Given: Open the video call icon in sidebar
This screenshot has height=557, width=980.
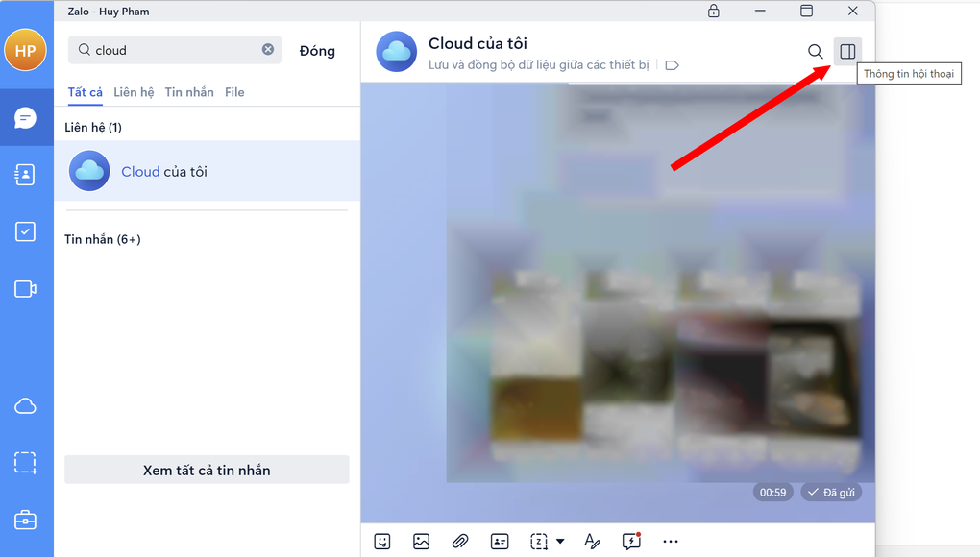Looking at the screenshot, I should click(26, 289).
